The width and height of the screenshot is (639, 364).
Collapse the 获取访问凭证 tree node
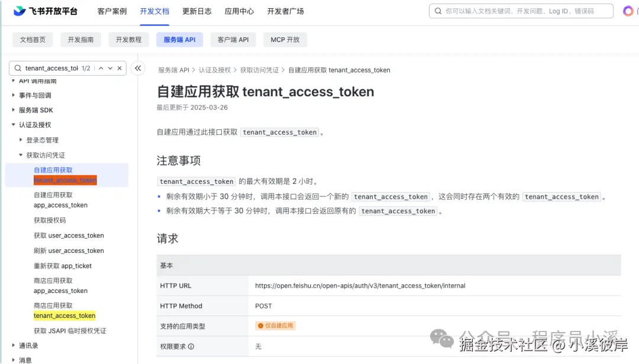pyautogui.click(x=21, y=155)
